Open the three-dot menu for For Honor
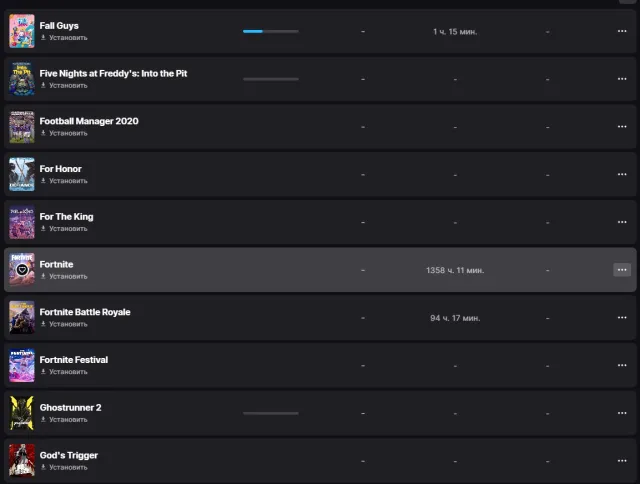This screenshot has height=484, width=640. tap(622, 174)
